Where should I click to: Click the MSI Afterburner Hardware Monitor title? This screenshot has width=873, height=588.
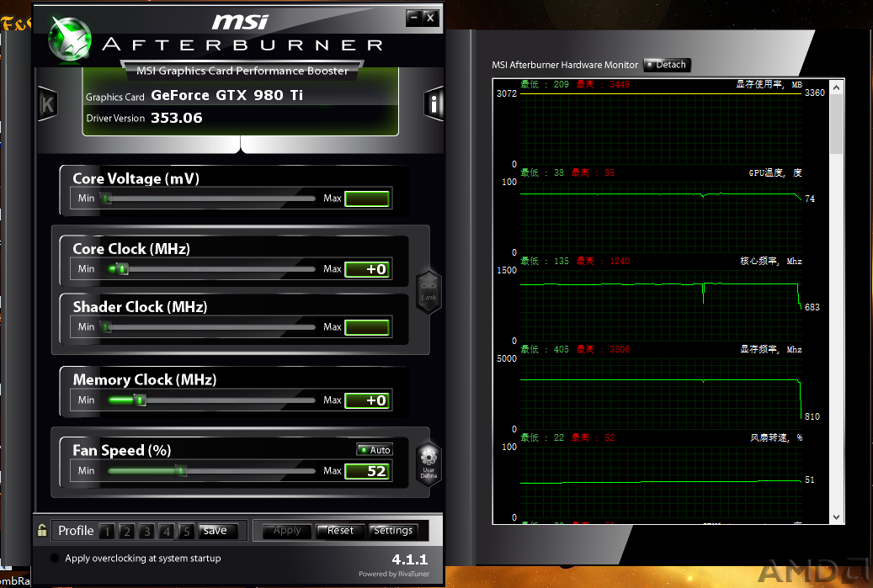(x=565, y=65)
